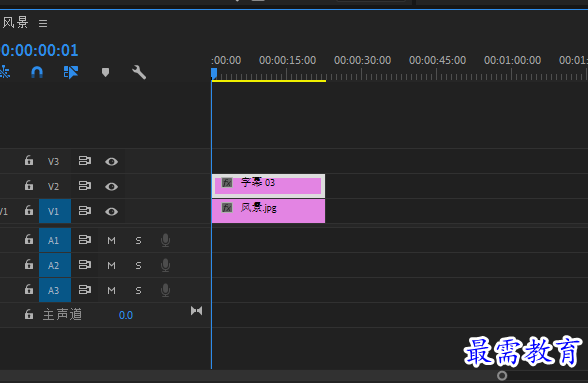Screen dimensions: 588x383
Task: Solo track A1
Action: pyautogui.click(x=138, y=240)
